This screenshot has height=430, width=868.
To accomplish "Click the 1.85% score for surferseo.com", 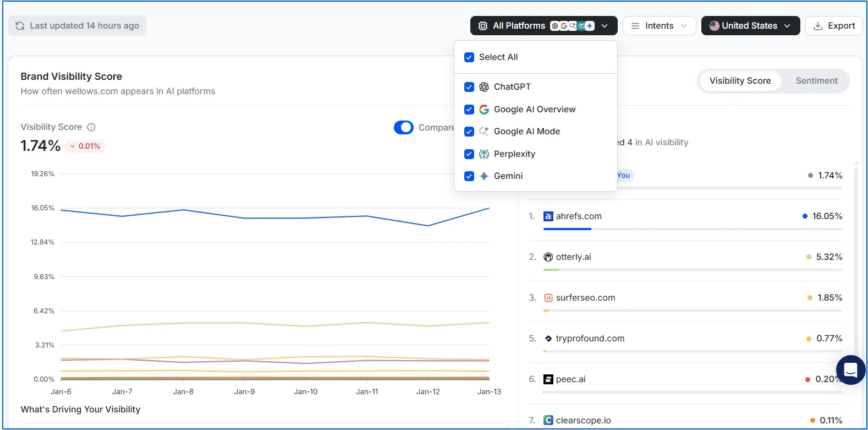I will click(x=829, y=298).
